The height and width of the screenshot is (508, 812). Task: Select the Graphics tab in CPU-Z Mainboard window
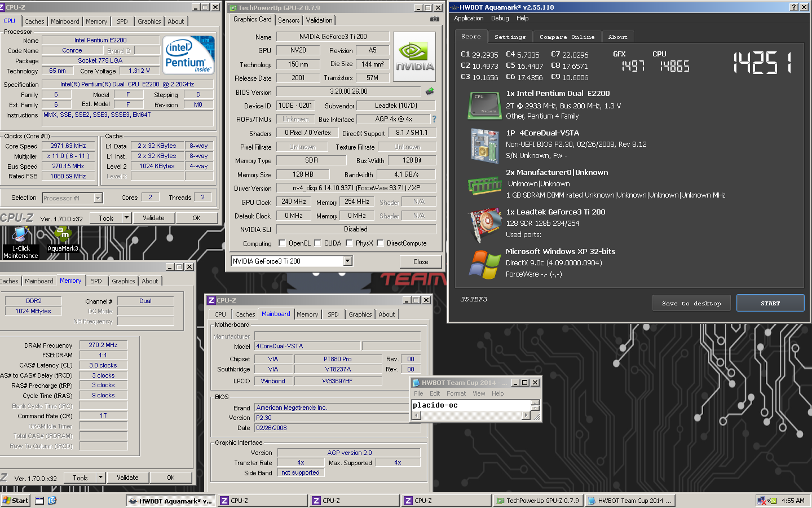tap(360, 314)
